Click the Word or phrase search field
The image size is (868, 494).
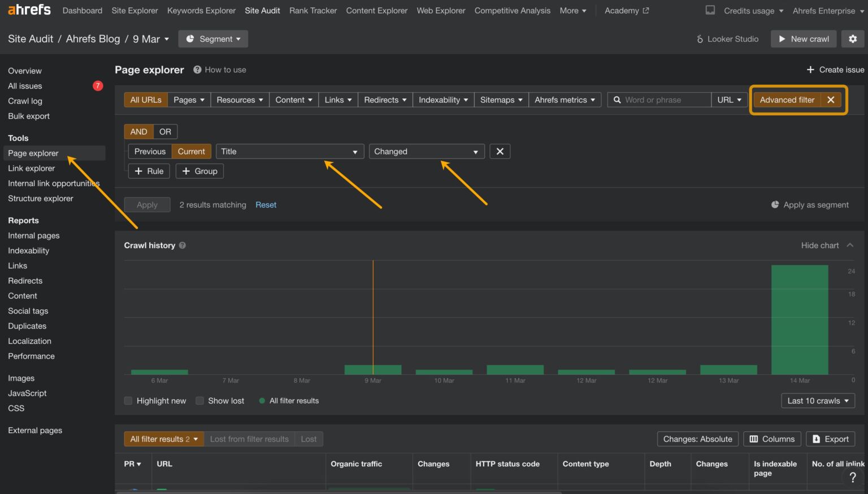pos(656,99)
